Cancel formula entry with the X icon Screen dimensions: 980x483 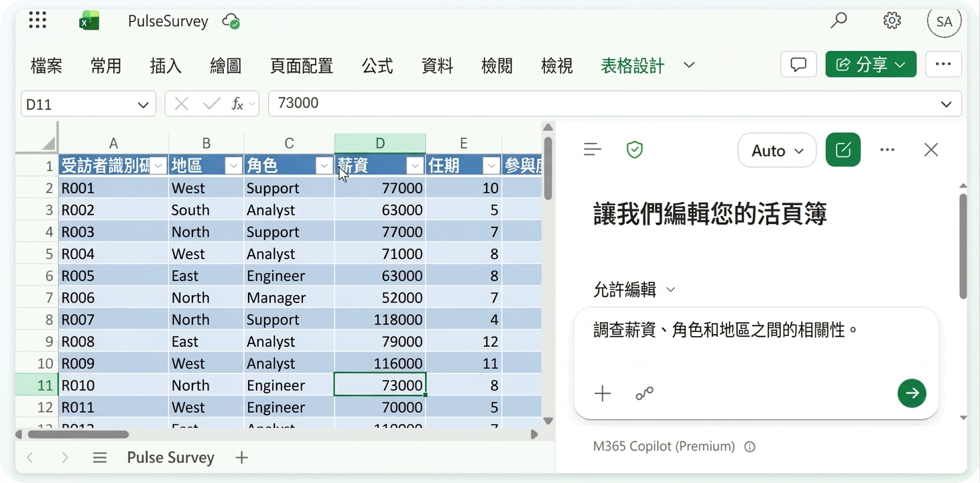(x=181, y=104)
